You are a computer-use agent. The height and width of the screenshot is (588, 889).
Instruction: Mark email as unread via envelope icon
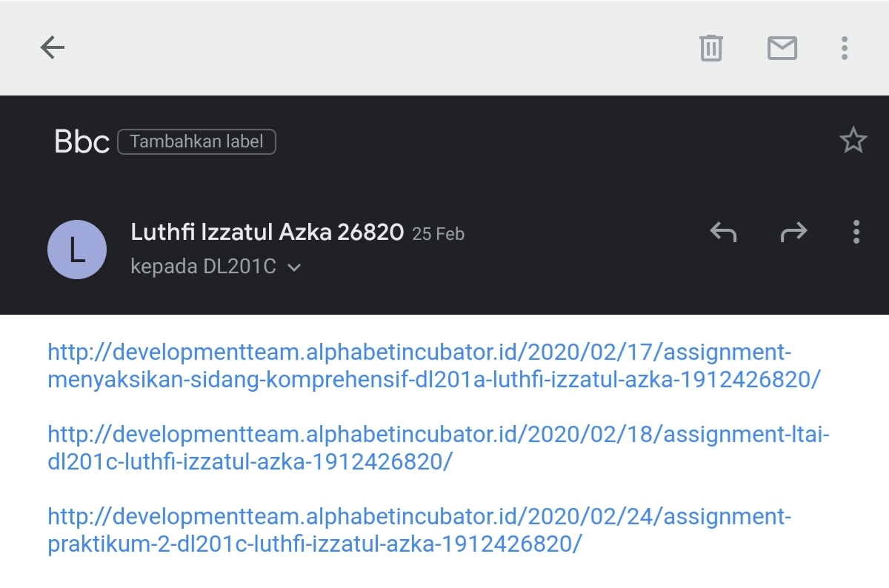[782, 48]
